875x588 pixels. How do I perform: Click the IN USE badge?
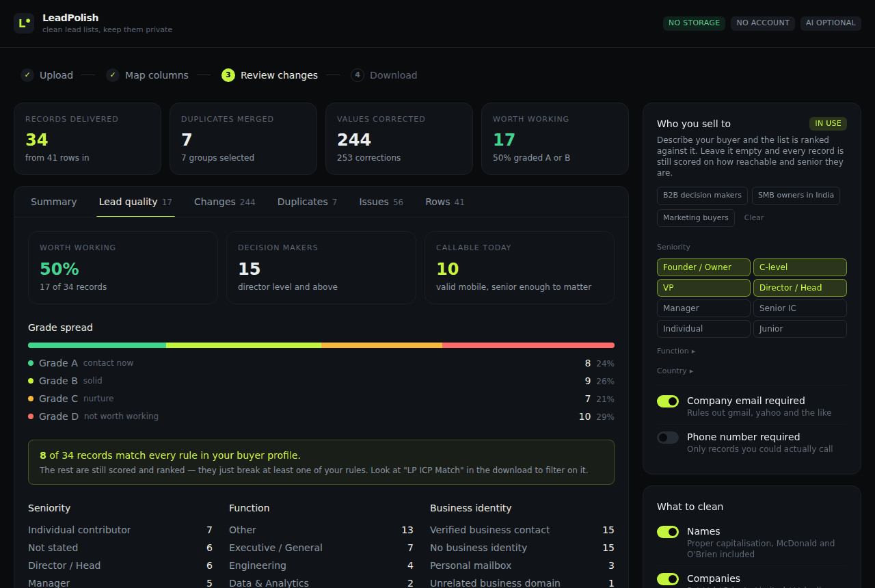point(829,124)
